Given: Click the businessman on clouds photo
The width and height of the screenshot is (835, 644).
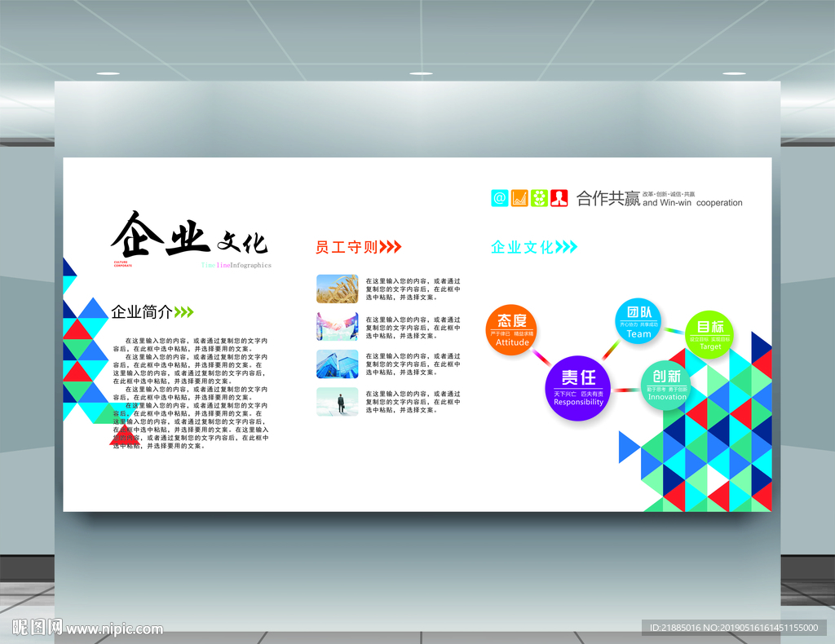Looking at the screenshot, I should pyautogui.click(x=338, y=401).
